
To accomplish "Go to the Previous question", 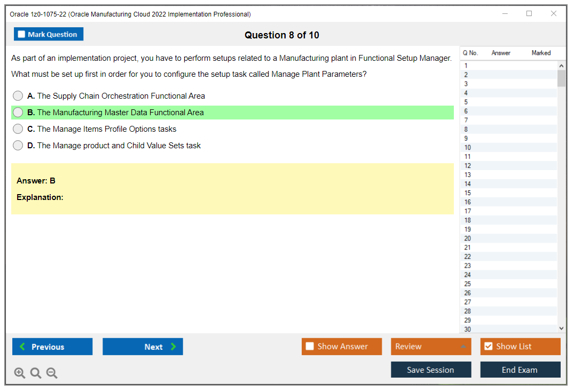I will pyautogui.click(x=52, y=347).
